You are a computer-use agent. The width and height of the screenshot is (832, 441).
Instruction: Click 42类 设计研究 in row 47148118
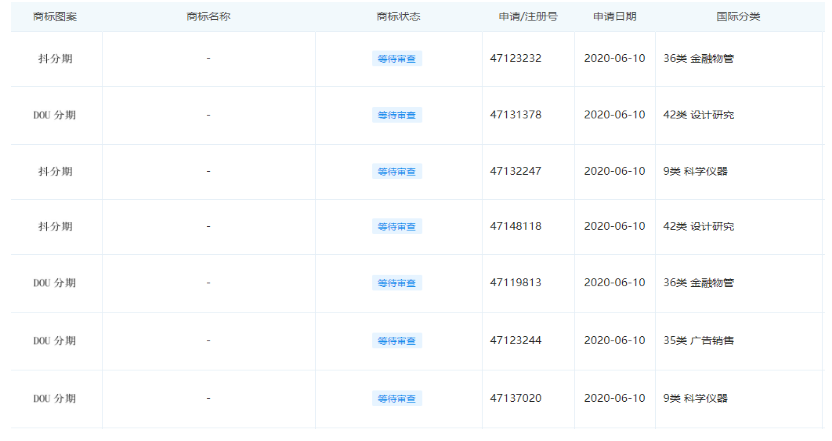[x=699, y=226]
